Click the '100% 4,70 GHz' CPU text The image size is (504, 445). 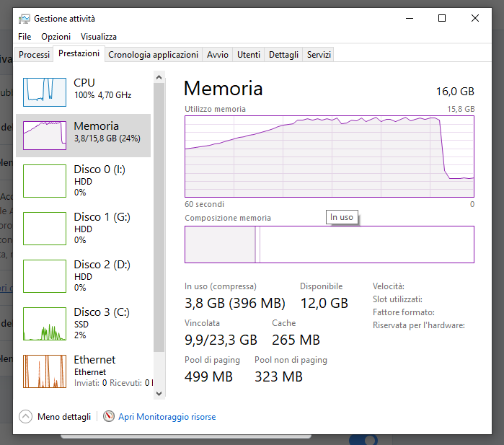coord(103,95)
